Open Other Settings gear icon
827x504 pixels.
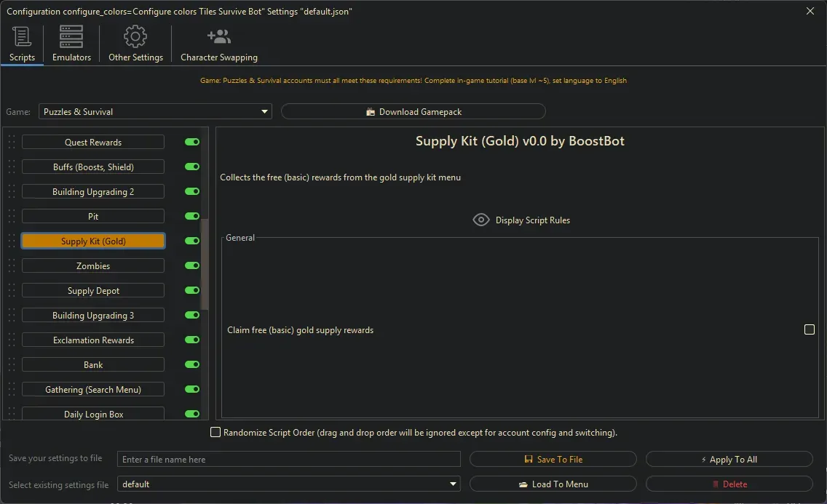[x=135, y=36]
